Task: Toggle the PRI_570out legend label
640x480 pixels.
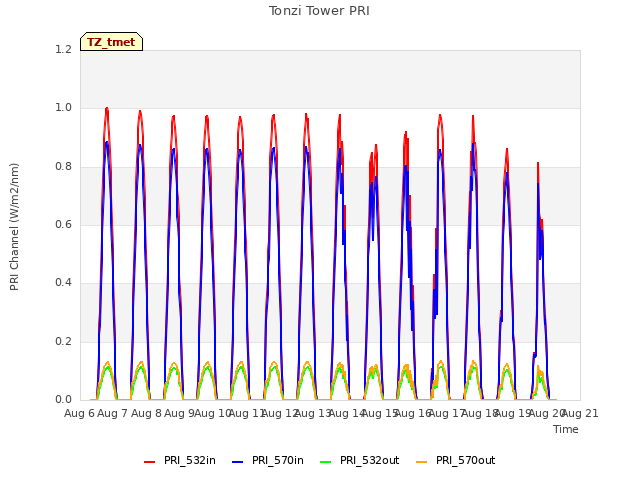Action: 466,460
